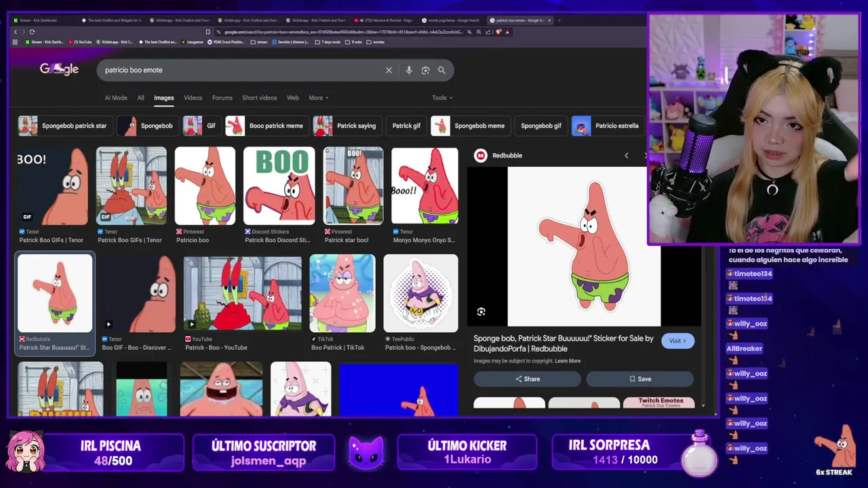The width and height of the screenshot is (868, 488).
Task: Open PEAK Scout Plushie bookmark
Action: tap(226, 42)
